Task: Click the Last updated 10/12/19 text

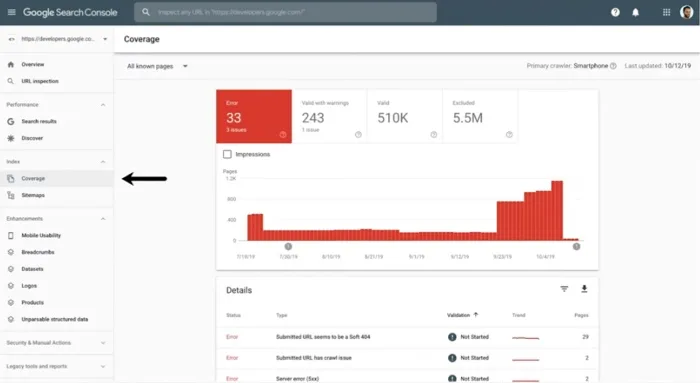Action: pyautogui.click(x=658, y=66)
